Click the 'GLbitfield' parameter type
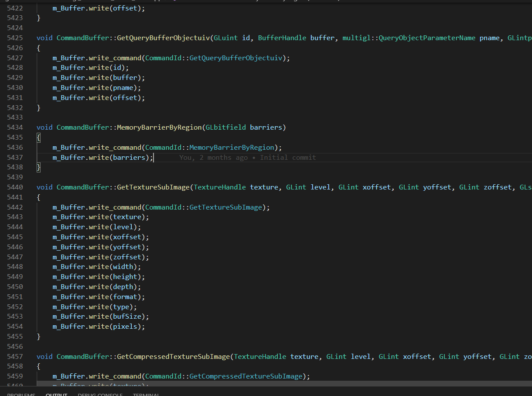This screenshot has width=532, height=396. tap(225, 127)
